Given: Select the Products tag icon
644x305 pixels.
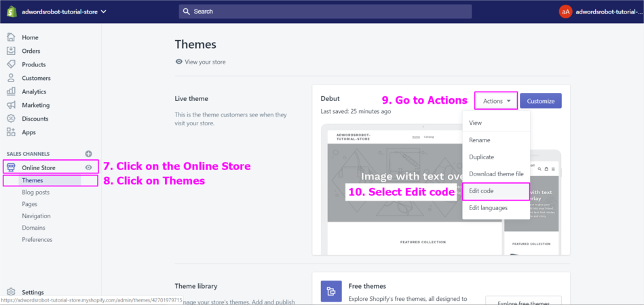Looking at the screenshot, I should (11, 64).
